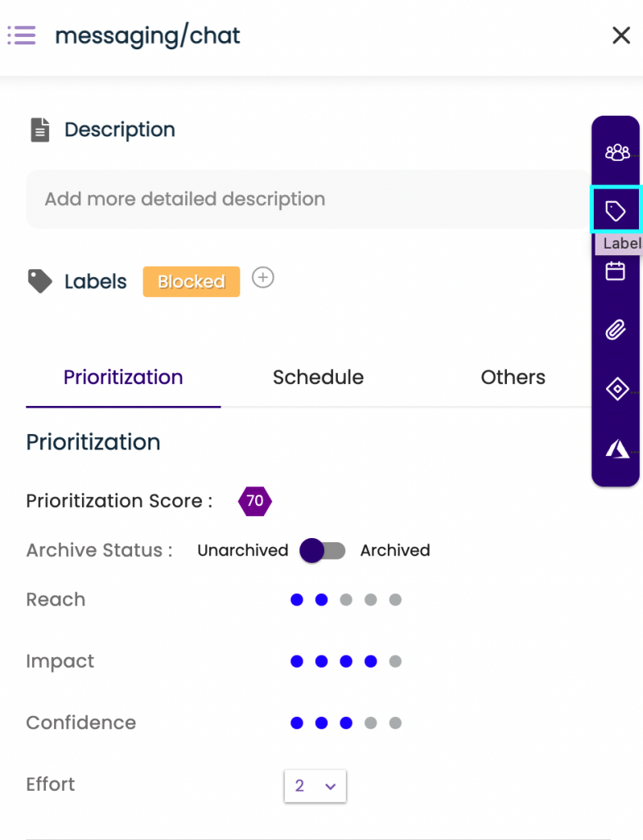Select the Prioritization tab
The width and height of the screenshot is (643, 840).
tap(123, 377)
